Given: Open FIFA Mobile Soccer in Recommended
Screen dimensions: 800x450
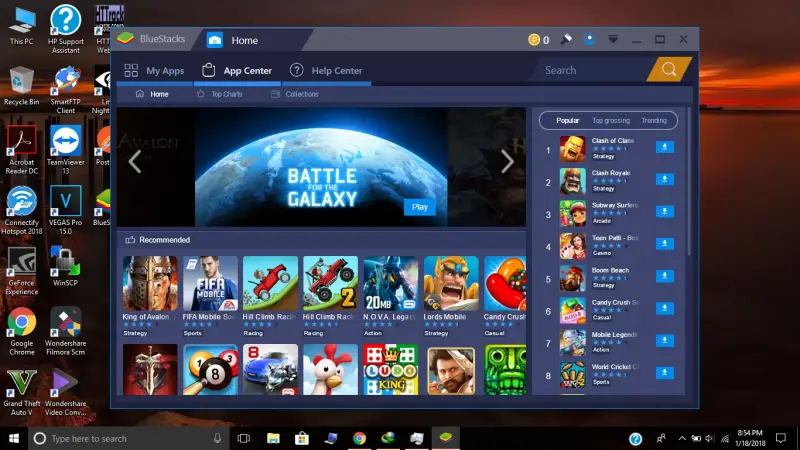Looking at the screenshot, I should (210, 284).
